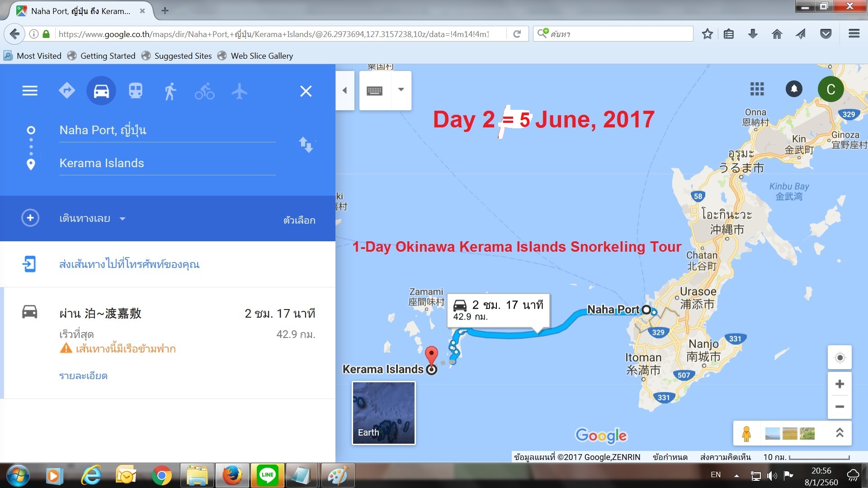Activate Street View pegman
The width and height of the screenshot is (868, 488).
746,434
